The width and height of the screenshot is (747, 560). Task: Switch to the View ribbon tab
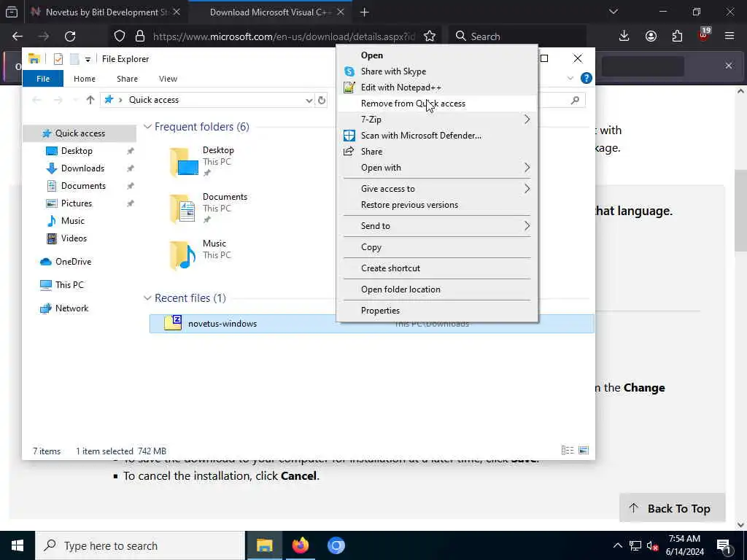click(169, 79)
